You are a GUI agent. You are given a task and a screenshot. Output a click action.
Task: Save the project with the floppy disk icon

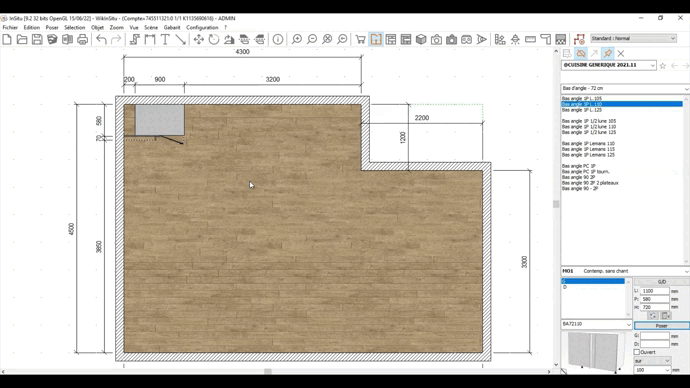37,39
